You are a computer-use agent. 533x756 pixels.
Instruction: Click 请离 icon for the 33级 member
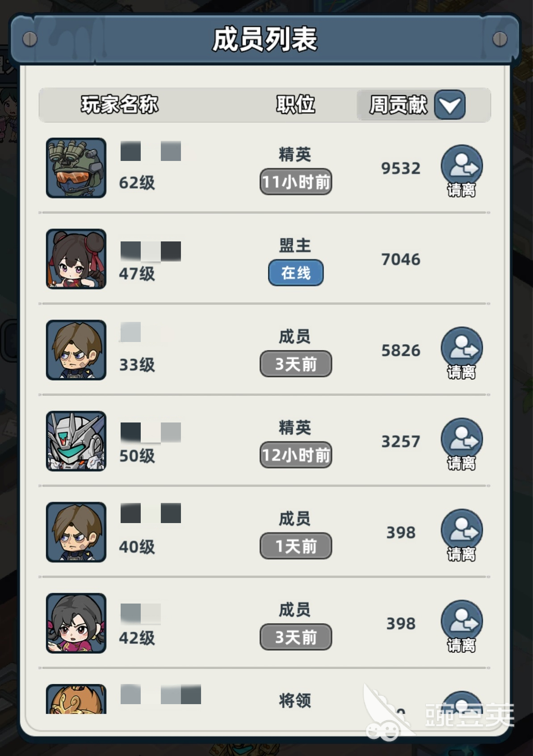(462, 353)
